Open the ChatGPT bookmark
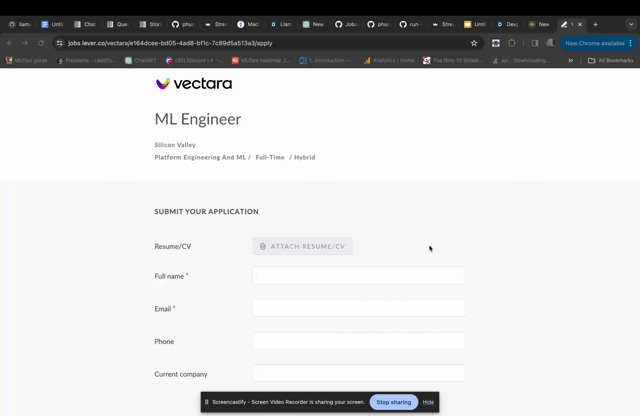This screenshot has width=640, height=416. click(141, 60)
